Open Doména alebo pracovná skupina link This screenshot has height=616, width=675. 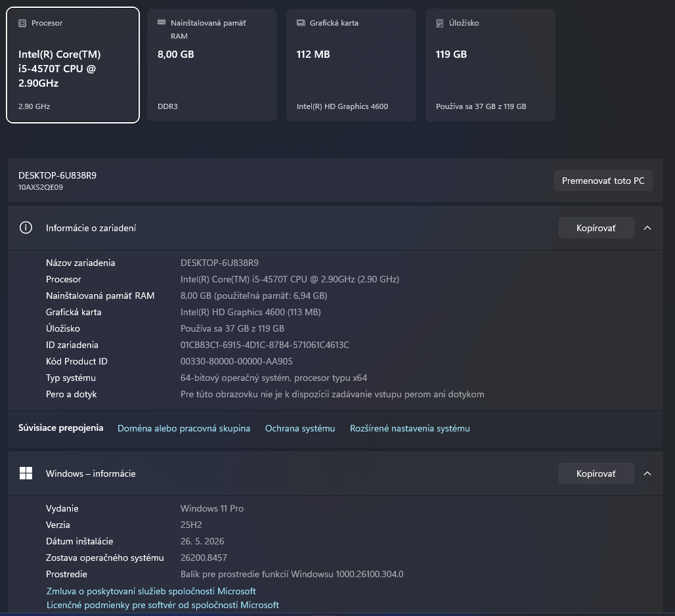pyautogui.click(x=184, y=428)
